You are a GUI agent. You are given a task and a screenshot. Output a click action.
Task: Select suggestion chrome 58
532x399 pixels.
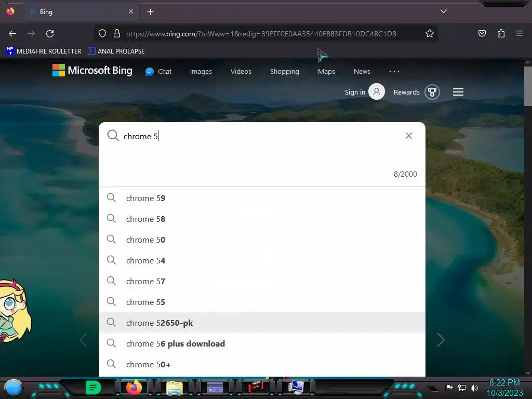click(x=262, y=219)
